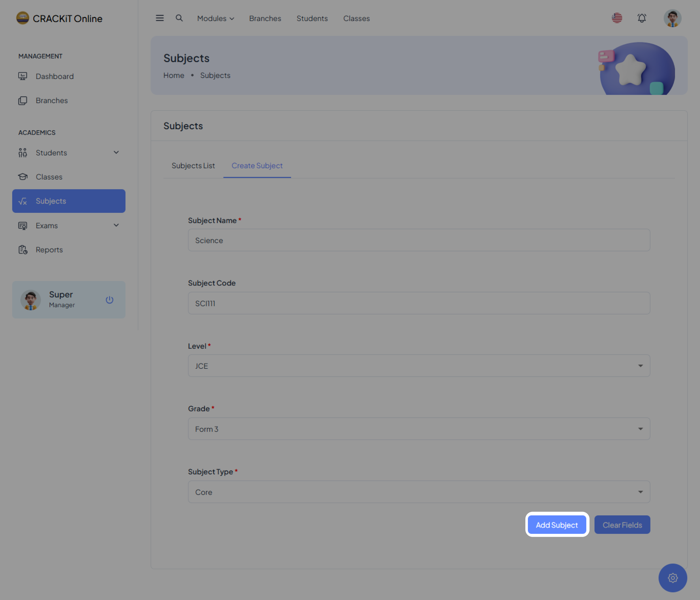Open the Grade dropdown showing Form 3
700x600 pixels.
coord(419,429)
